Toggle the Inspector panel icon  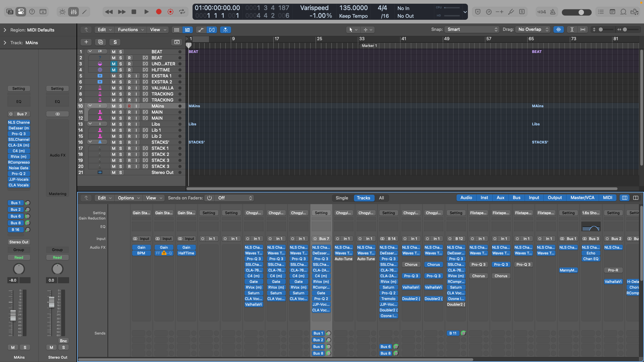pos(21,12)
